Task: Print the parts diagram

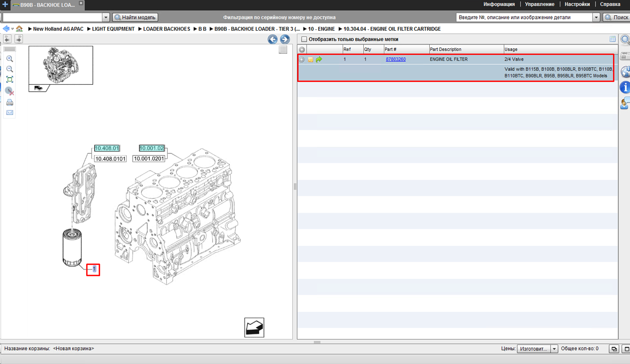Action: [x=10, y=102]
